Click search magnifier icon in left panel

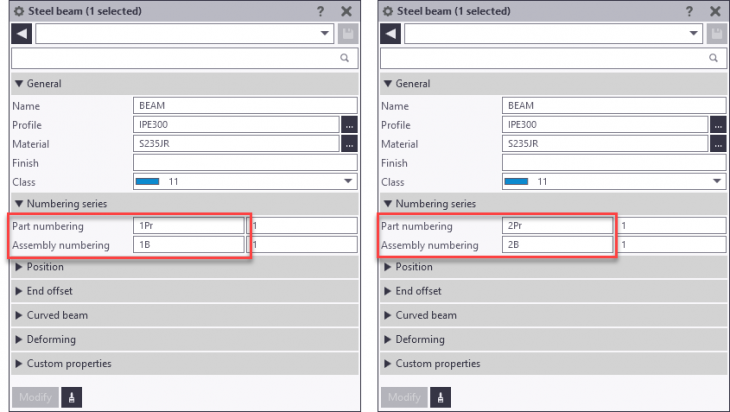345,58
